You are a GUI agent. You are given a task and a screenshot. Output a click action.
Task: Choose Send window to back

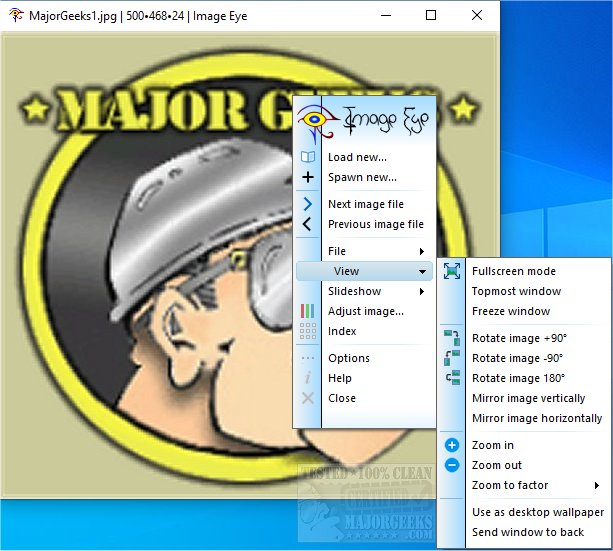point(524,532)
